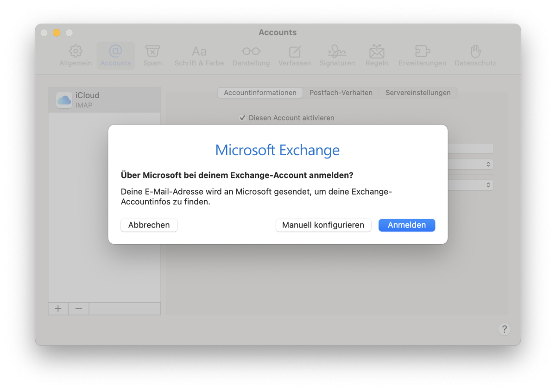Viewport: 556px width, 392px height.
Task: Choose Manuell konfigurieren
Action: click(323, 225)
